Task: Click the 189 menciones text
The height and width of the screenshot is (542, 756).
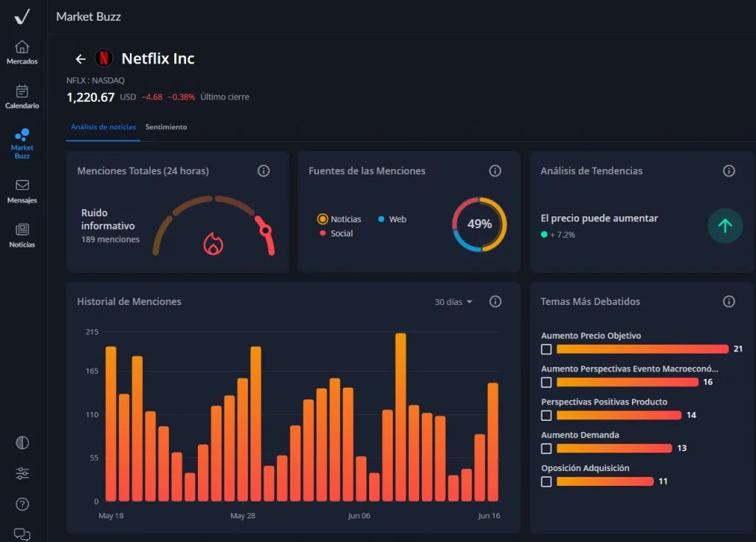Action: point(111,239)
